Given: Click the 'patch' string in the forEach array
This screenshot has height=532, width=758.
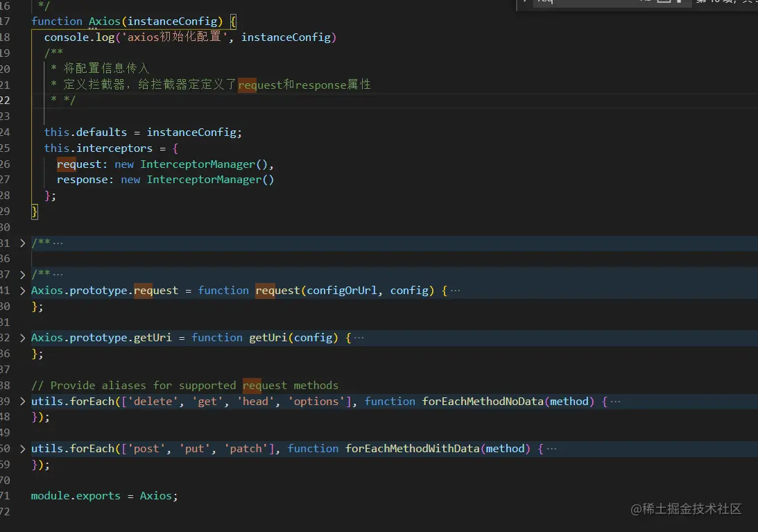Looking at the screenshot, I should (x=246, y=449).
